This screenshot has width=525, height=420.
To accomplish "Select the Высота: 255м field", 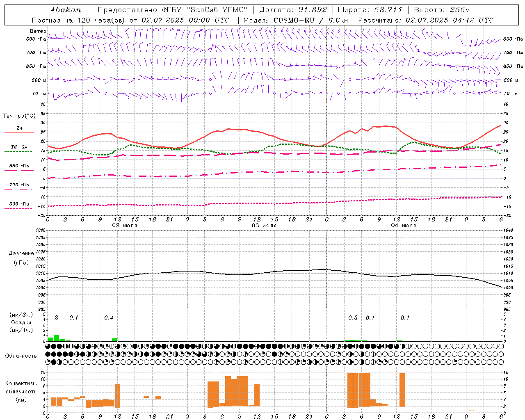I will 442,10.
